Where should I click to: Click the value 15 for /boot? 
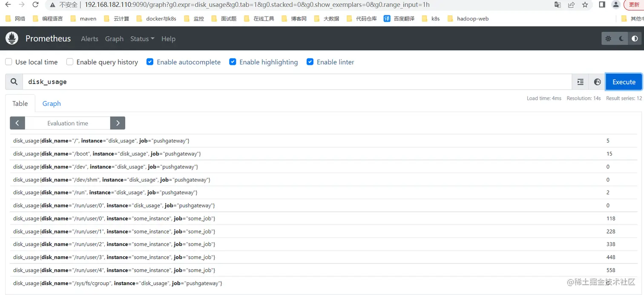609,153
